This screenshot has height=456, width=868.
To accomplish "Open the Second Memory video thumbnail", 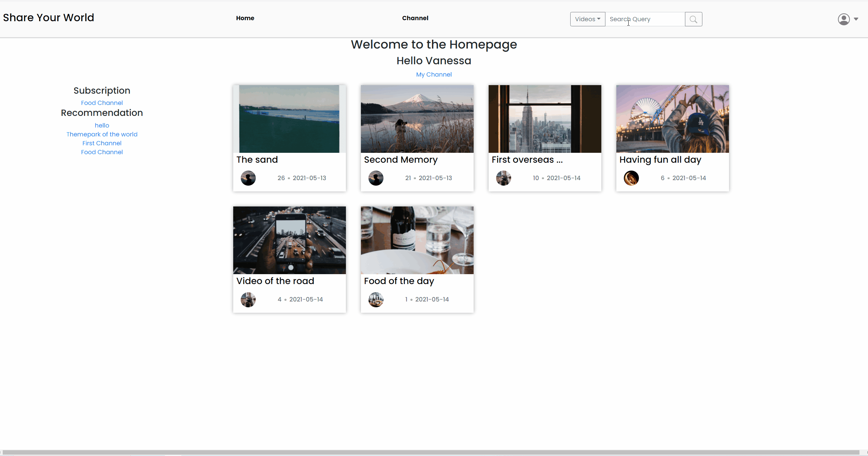I will pyautogui.click(x=417, y=119).
